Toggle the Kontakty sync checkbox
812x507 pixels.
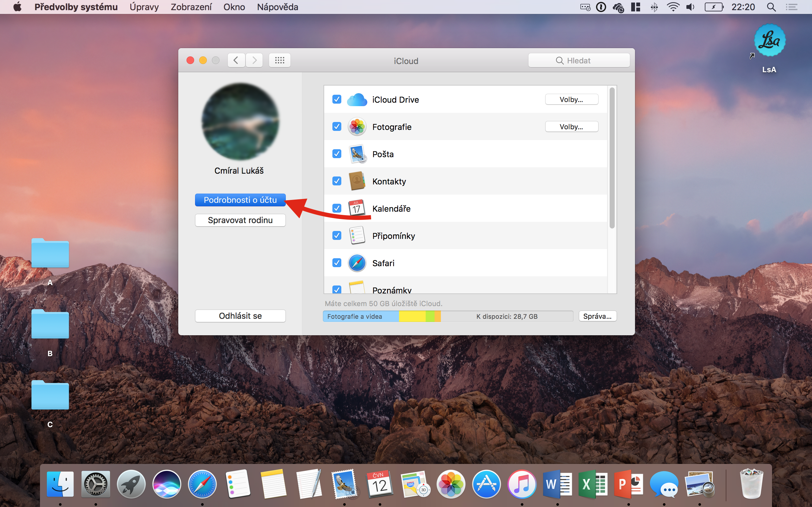click(x=337, y=181)
